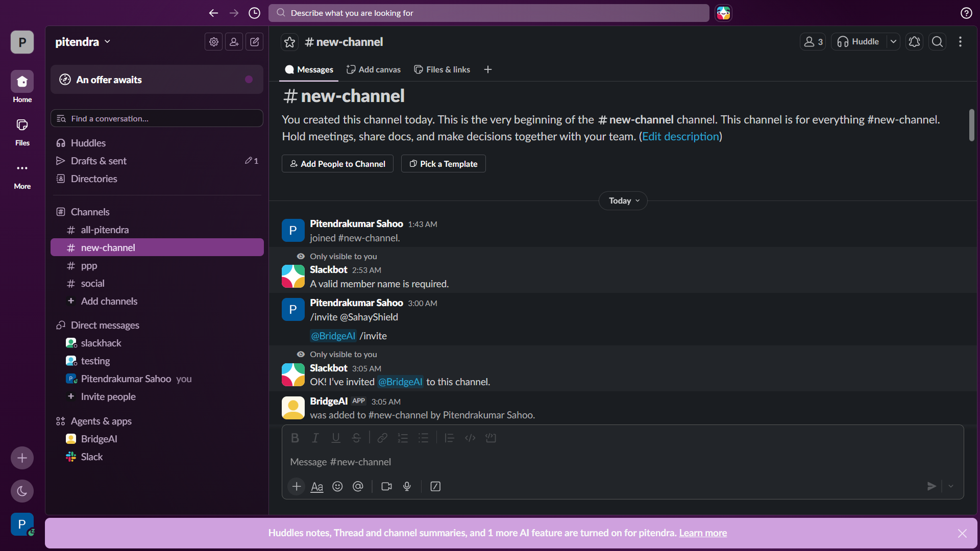
Task: Click the invite teammates person icon
Action: [234, 42]
